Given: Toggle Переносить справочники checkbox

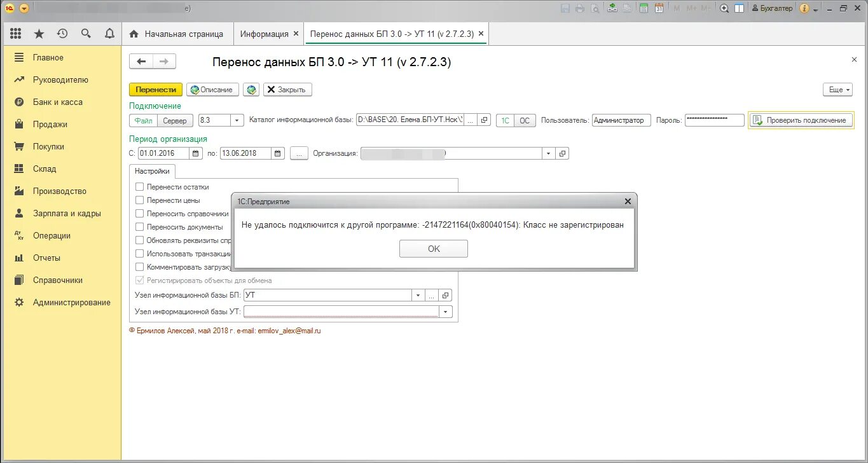Looking at the screenshot, I should pyautogui.click(x=139, y=214).
